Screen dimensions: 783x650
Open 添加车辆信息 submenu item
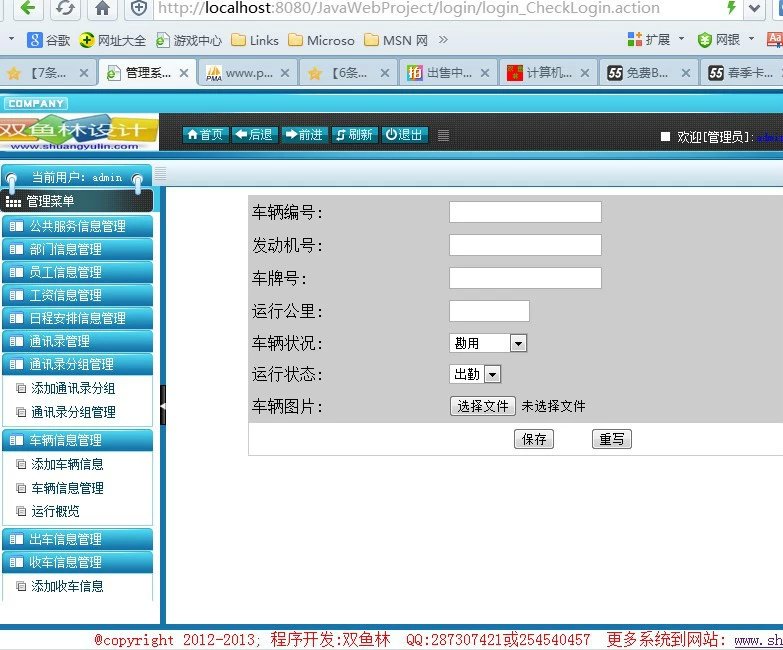[67, 464]
